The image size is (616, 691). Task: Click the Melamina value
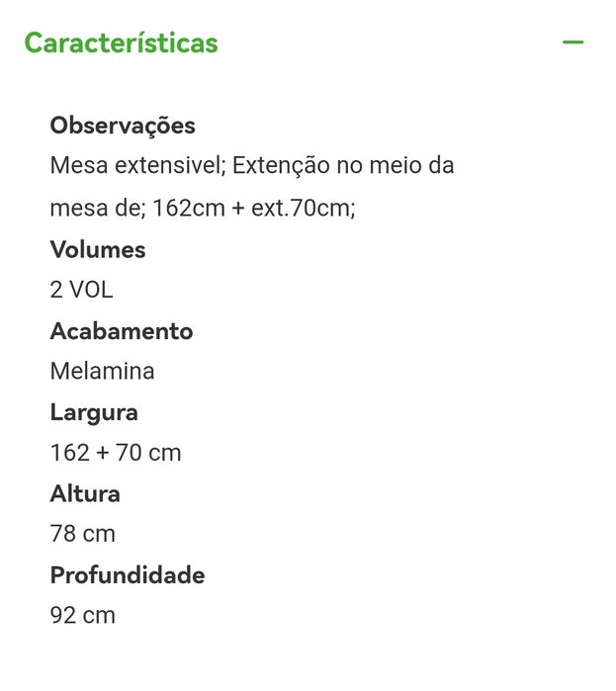102,371
